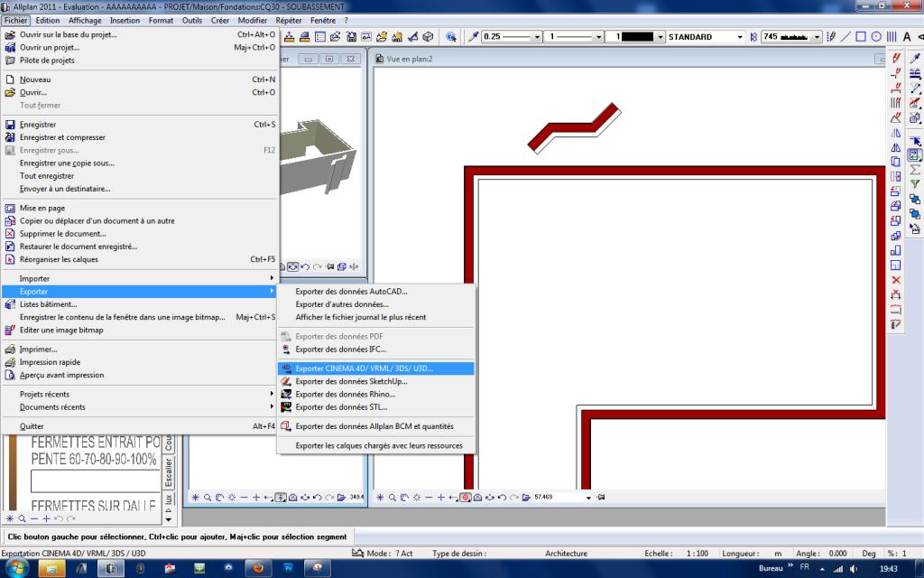Select the Line drawing tool icon
The width and height of the screenshot is (924, 578).
(x=845, y=36)
